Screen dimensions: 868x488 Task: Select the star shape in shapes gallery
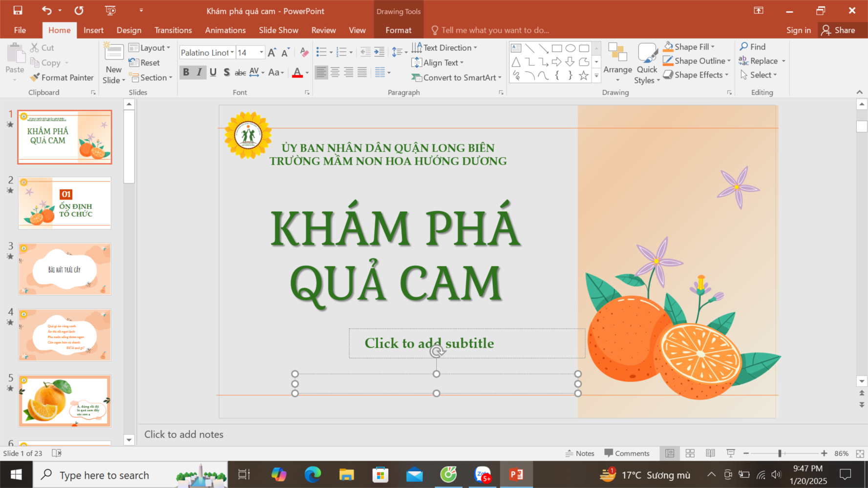[x=583, y=76]
